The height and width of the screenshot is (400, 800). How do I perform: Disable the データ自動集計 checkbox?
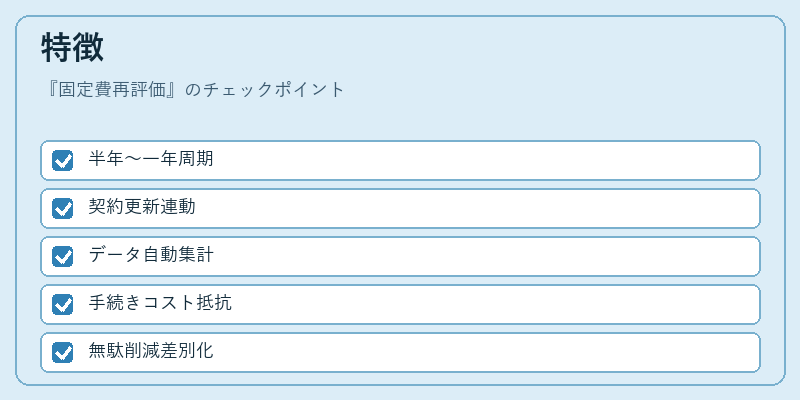62,256
